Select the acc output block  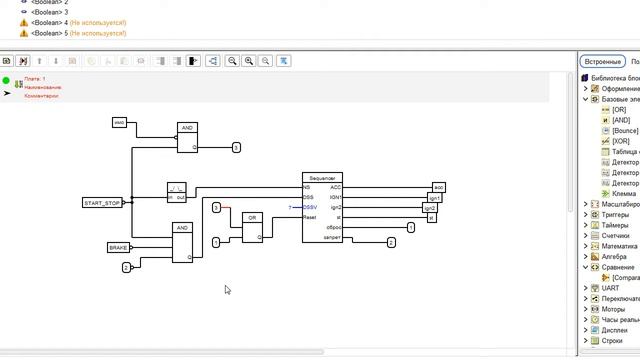(439, 187)
